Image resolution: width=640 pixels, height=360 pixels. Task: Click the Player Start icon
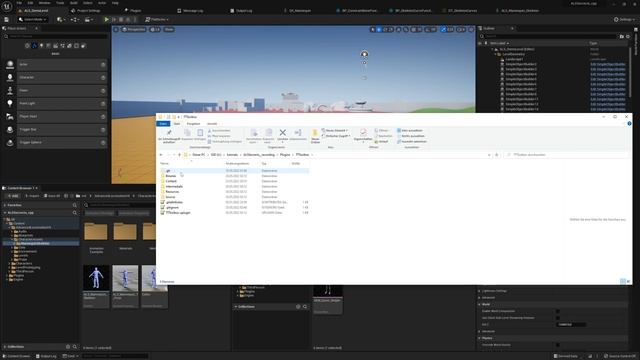[10, 117]
